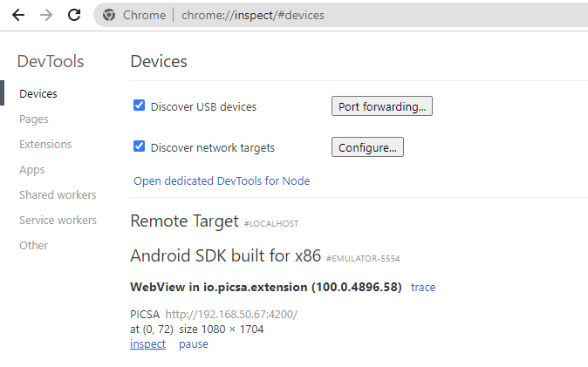Click the Chrome site info icon

point(109,15)
